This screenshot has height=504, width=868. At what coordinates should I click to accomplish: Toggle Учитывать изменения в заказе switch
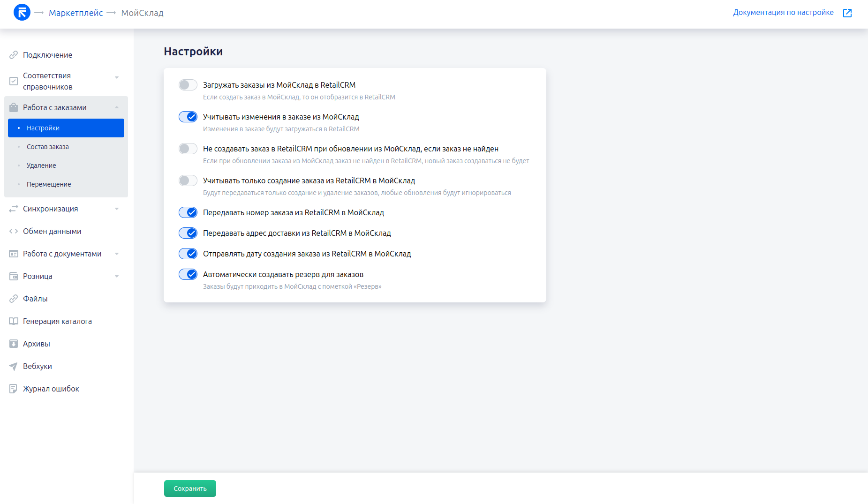pos(188,117)
